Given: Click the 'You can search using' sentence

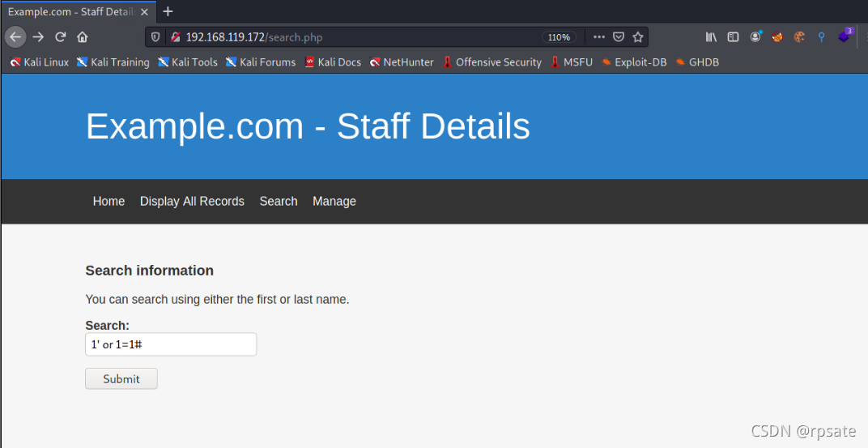Looking at the screenshot, I should (x=217, y=300).
